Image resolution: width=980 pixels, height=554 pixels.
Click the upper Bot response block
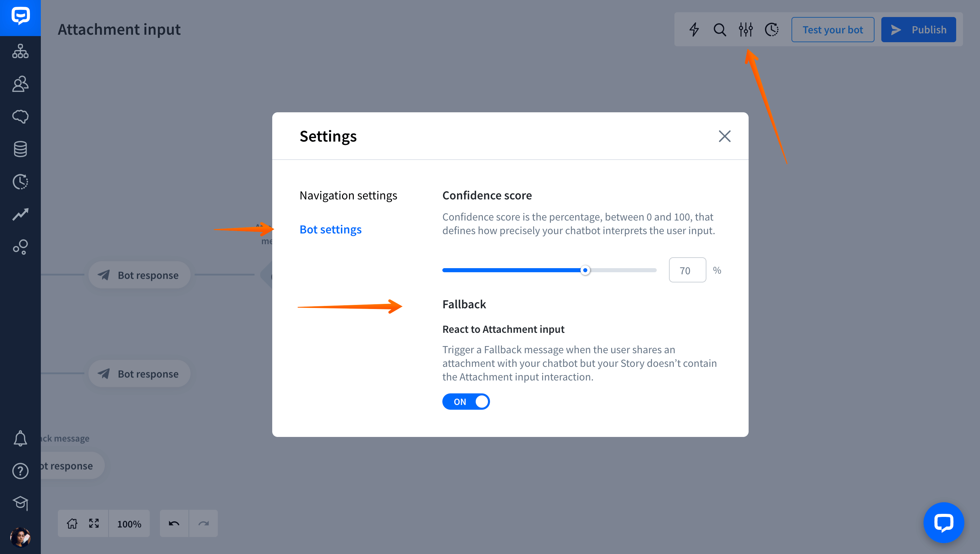[x=139, y=275]
